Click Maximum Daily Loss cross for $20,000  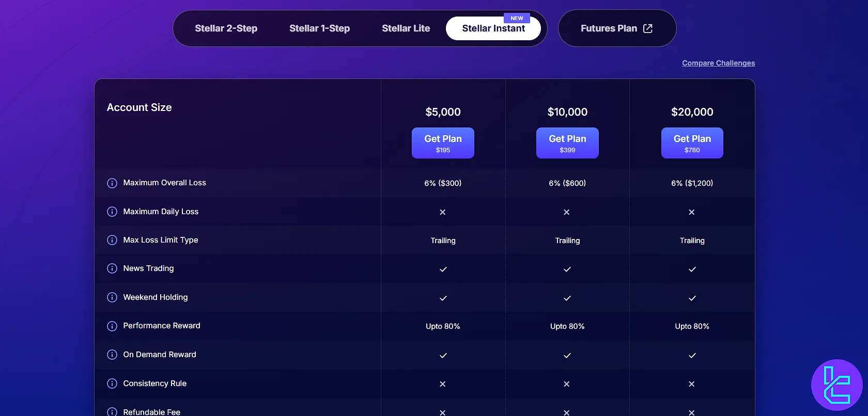692,212
